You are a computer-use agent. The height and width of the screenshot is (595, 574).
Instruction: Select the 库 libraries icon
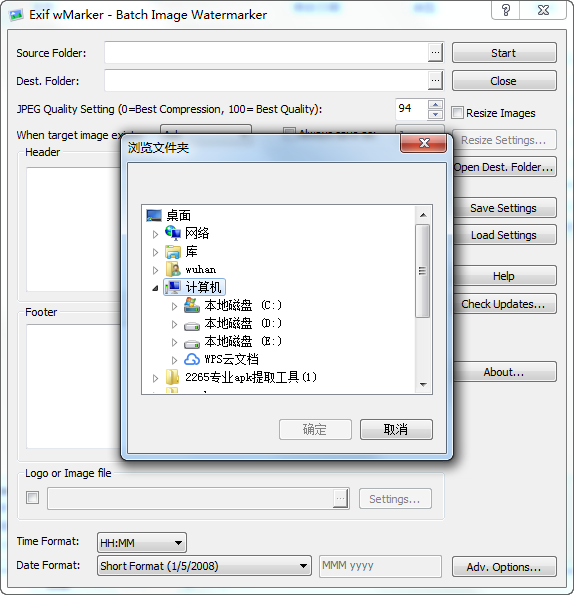(173, 251)
